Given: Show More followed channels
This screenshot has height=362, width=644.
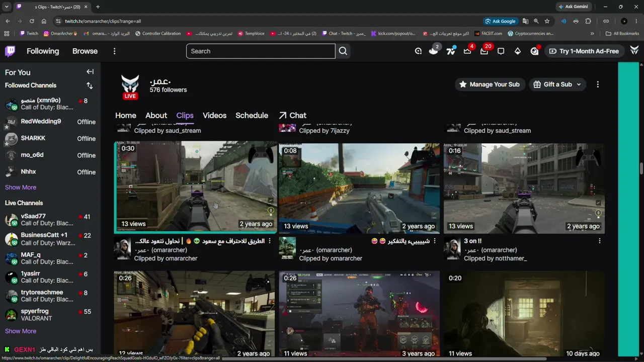Looking at the screenshot, I should pos(21,187).
